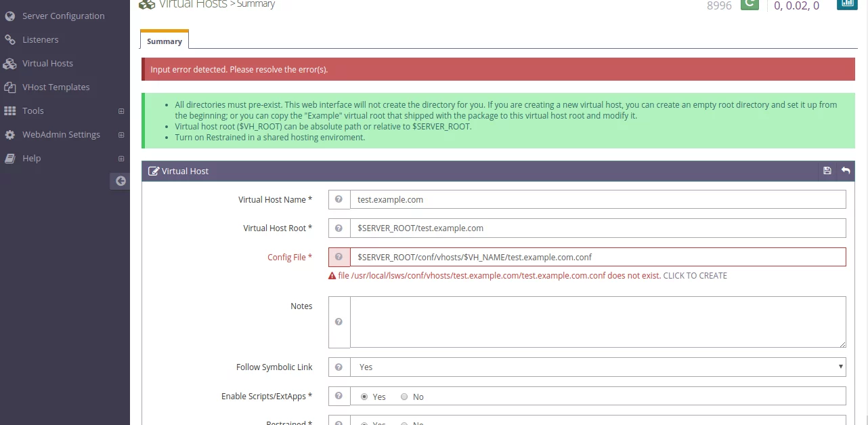Open Virtual Hosts in sidebar

[x=47, y=63]
